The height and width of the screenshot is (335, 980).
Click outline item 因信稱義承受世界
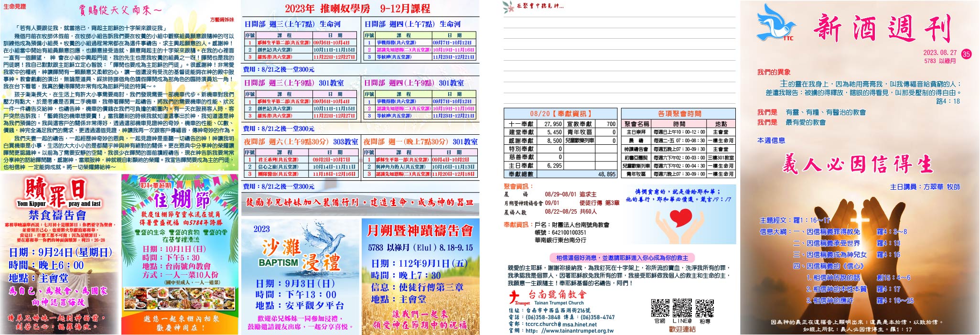(x=833, y=243)
